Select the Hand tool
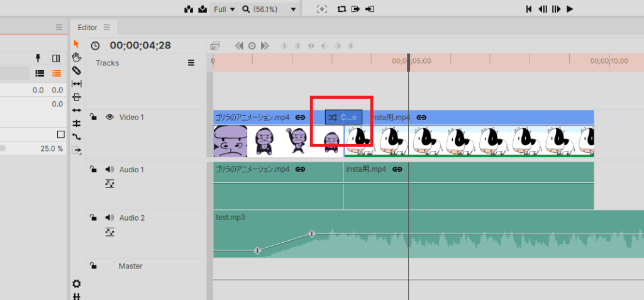This screenshot has width=644, height=300. click(x=76, y=57)
